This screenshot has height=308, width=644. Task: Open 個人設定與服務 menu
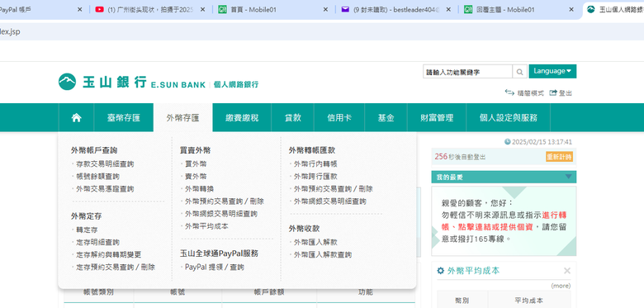click(508, 118)
